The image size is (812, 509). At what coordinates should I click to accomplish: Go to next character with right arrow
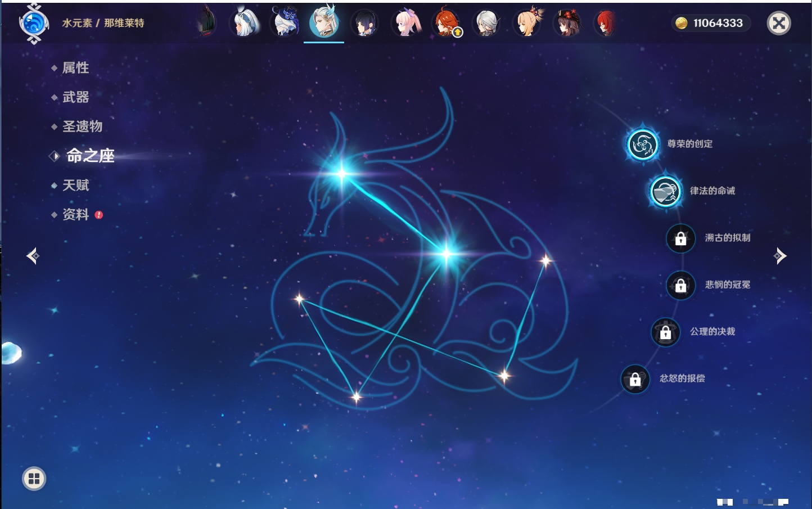click(x=780, y=256)
